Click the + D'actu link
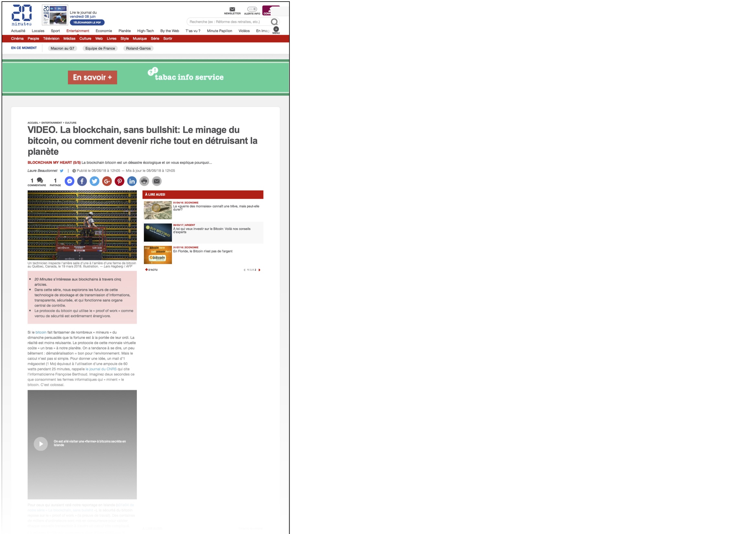The image size is (756, 534). pos(151,270)
